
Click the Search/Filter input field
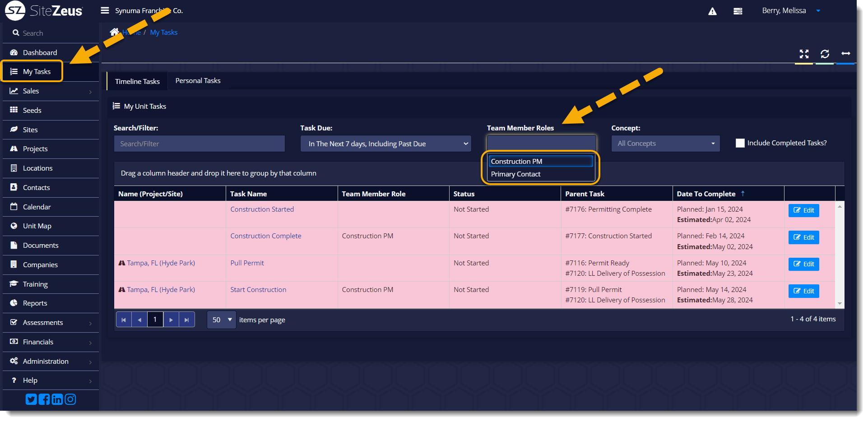click(x=199, y=144)
